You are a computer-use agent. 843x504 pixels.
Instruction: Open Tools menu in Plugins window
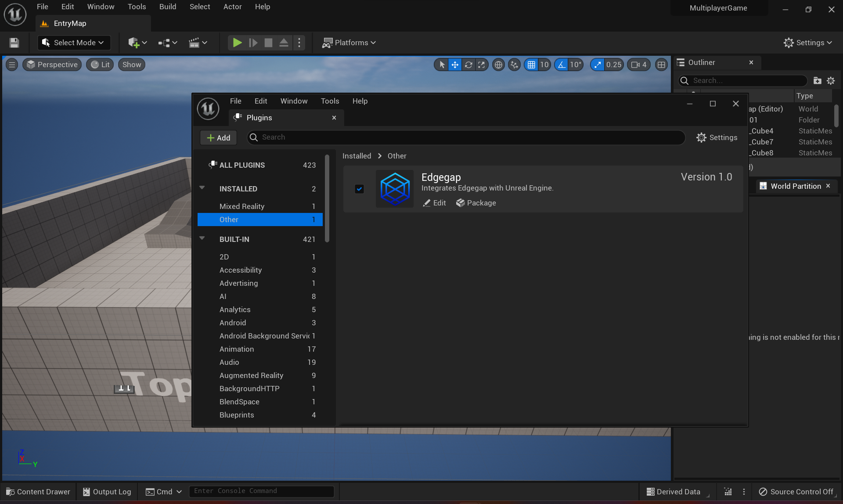[x=330, y=101]
